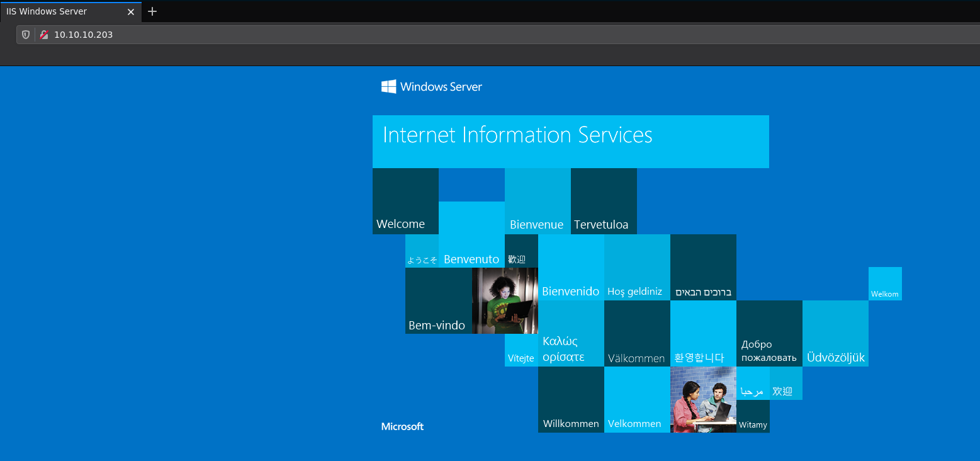Click the Arabic مرحبا tile
980x461 pixels.
click(x=753, y=383)
